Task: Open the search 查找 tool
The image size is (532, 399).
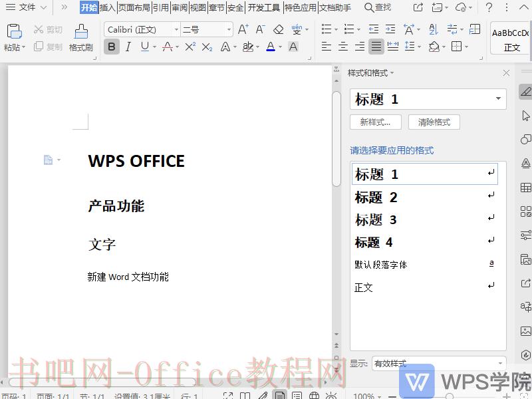Action: click(378, 7)
